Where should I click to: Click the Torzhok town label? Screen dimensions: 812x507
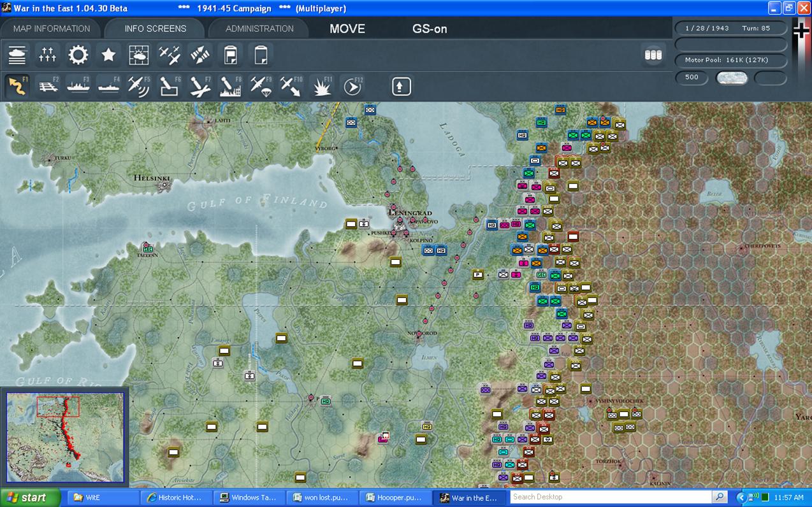click(607, 461)
